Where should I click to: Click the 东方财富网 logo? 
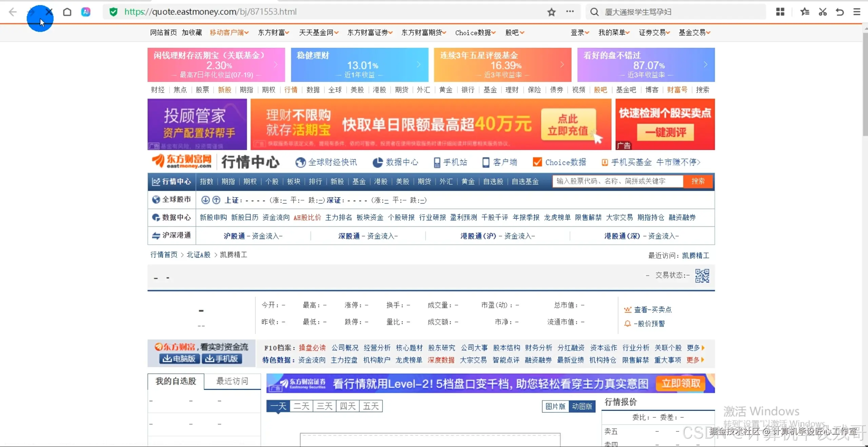tap(181, 161)
